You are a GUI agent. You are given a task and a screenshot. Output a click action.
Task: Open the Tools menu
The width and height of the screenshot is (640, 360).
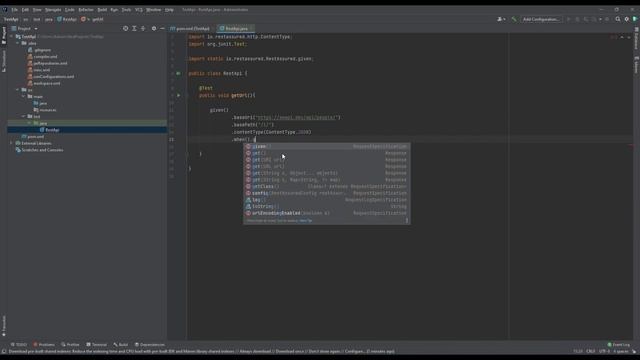tap(127, 9)
